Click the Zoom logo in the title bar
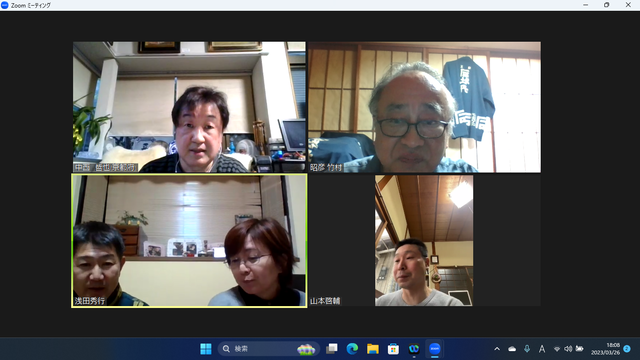The width and height of the screenshot is (640, 360). click(x=5, y=5)
